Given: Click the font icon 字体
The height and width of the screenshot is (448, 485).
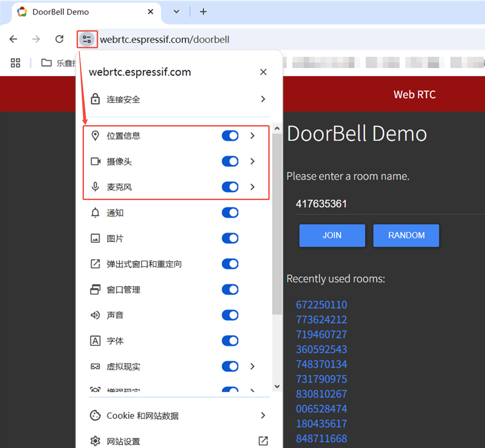Looking at the screenshot, I should click(x=95, y=341).
